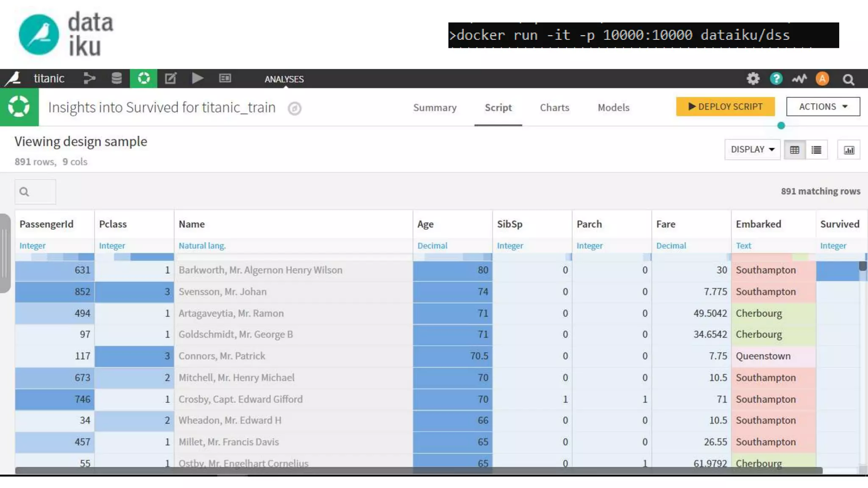Image resolution: width=868 pixels, height=488 pixels.
Task: Click the DEPLOY SCRIPT button
Action: point(725,107)
